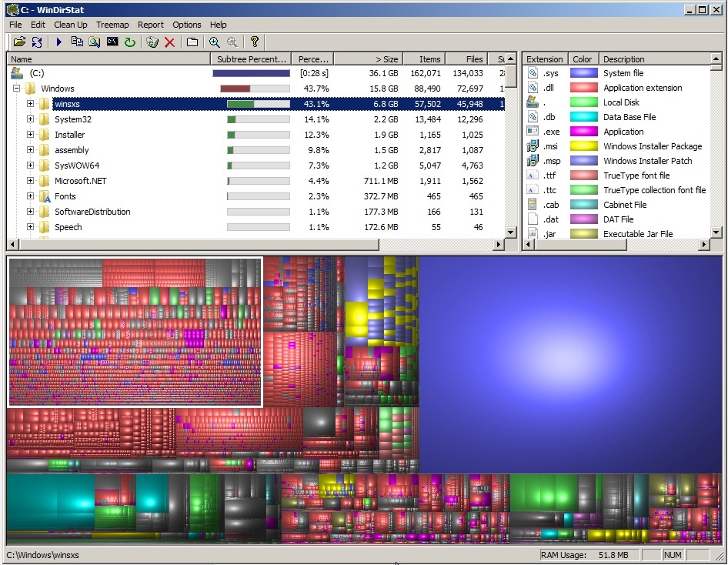The image size is (728, 565).
Task: Click the Refresh All toolbar icon
Action: 37,42
